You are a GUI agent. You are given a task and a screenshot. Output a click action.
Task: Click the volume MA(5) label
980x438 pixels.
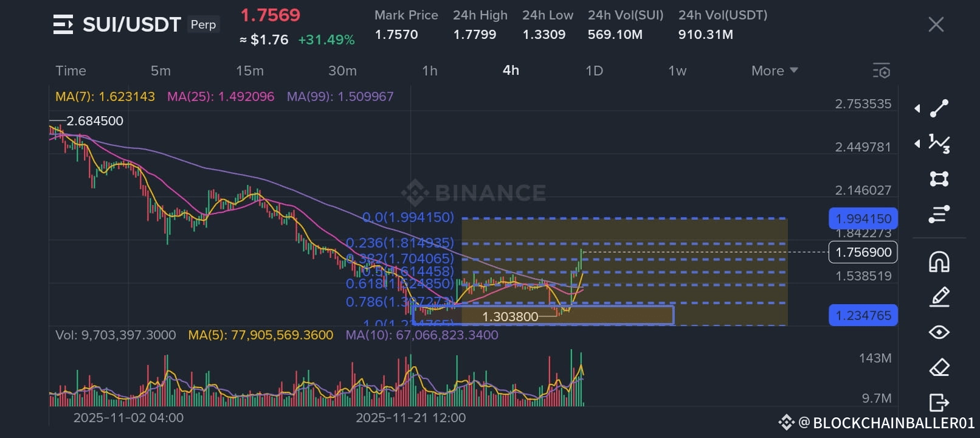click(261, 335)
